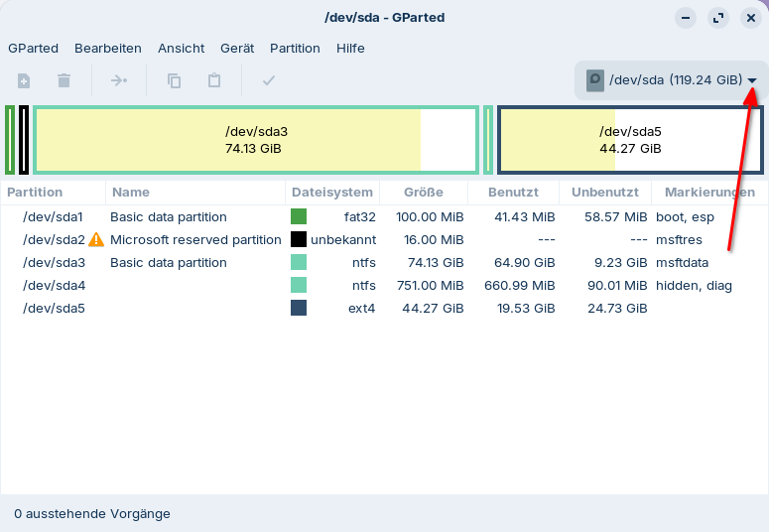Click the Größe column header
This screenshot has height=532, width=769.
(x=424, y=193)
